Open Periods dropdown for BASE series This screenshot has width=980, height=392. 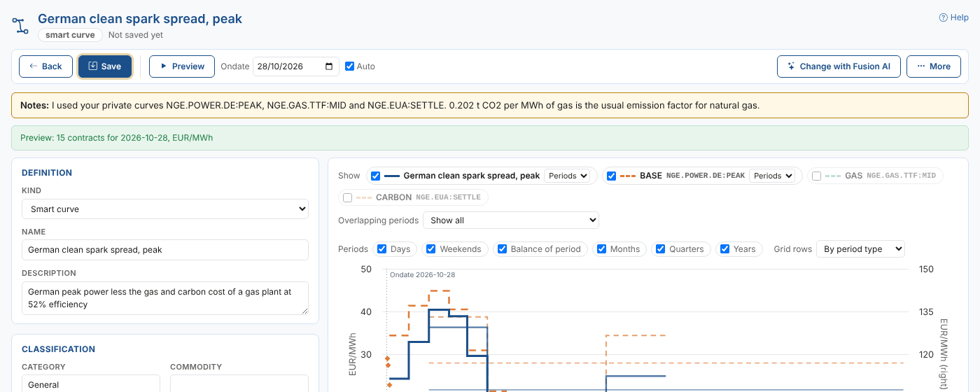coord(772,176)
